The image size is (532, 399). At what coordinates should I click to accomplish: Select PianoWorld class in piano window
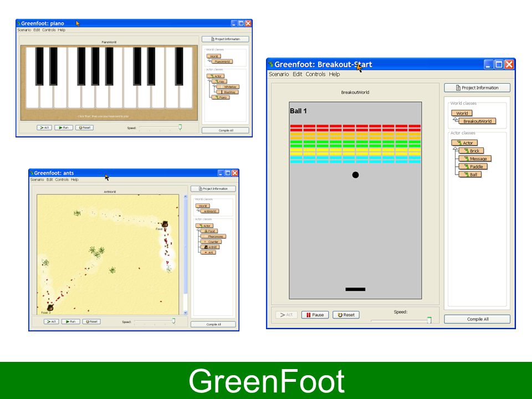pyautogui.click(x=222, y=62)
